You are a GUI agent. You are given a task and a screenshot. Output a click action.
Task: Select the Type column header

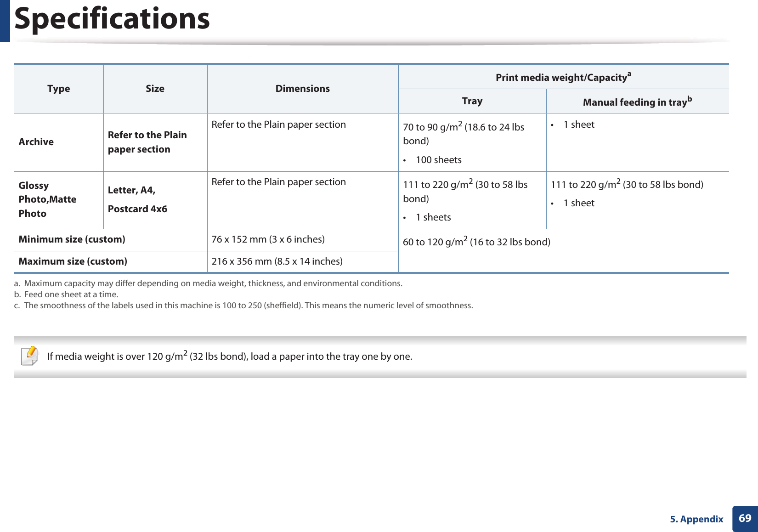click(59, 89)
